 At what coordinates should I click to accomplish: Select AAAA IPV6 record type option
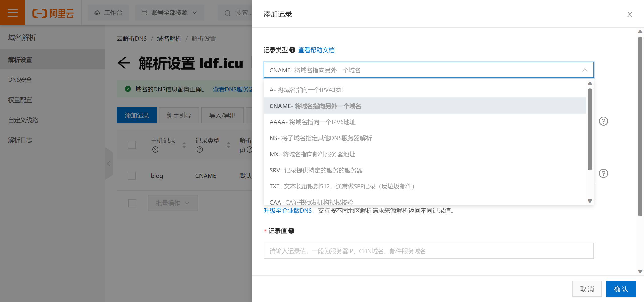[425, 122]
